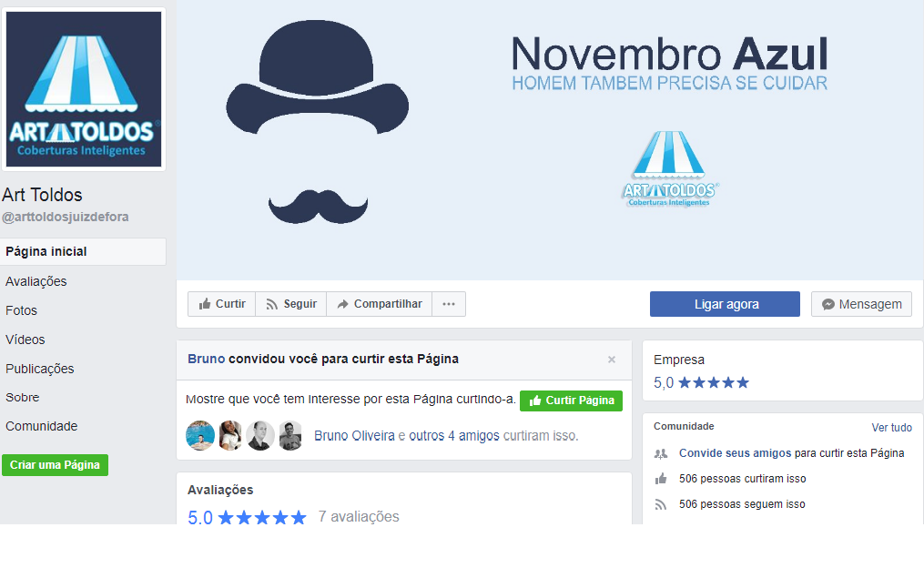Open the three-dots more options menu
Screen dimensions: 924x568
pos(449,304)
